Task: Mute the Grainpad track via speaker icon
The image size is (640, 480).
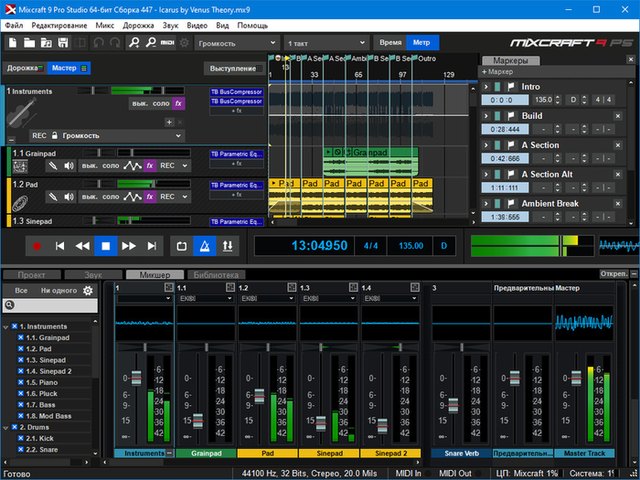Action: [68, 166]
